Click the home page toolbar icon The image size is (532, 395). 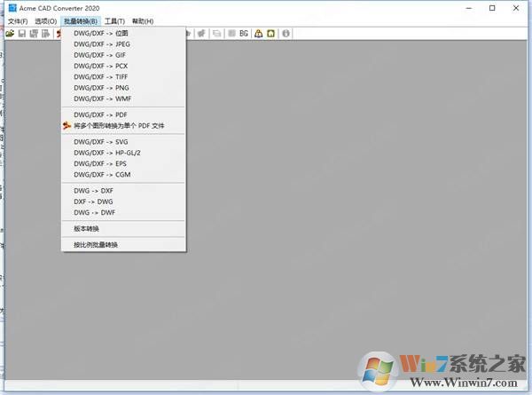(270, 33)
